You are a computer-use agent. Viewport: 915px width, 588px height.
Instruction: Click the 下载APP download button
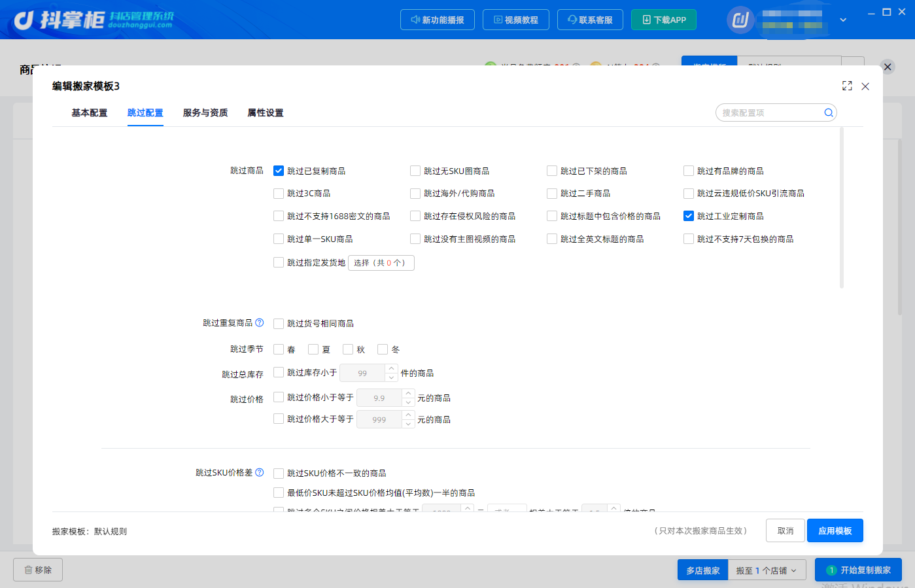664,20
